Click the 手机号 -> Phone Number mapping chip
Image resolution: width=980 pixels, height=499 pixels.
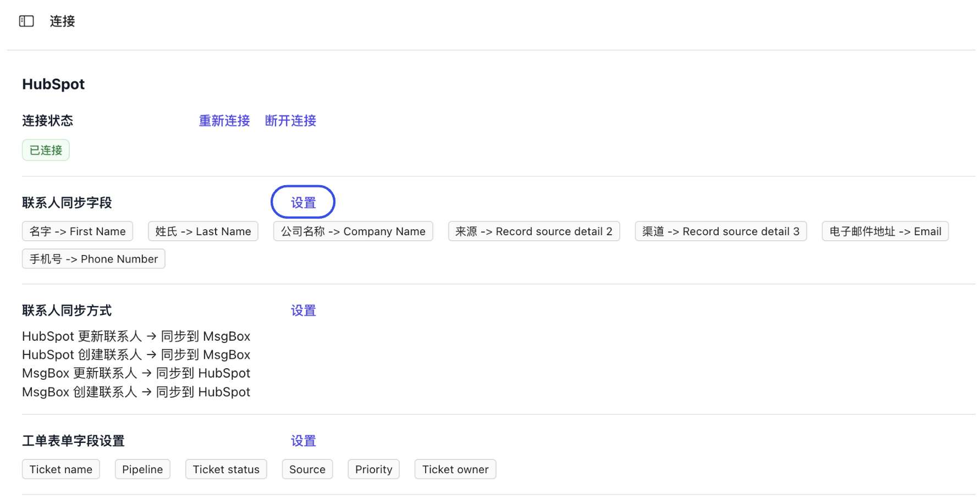(x=93, y=258)
